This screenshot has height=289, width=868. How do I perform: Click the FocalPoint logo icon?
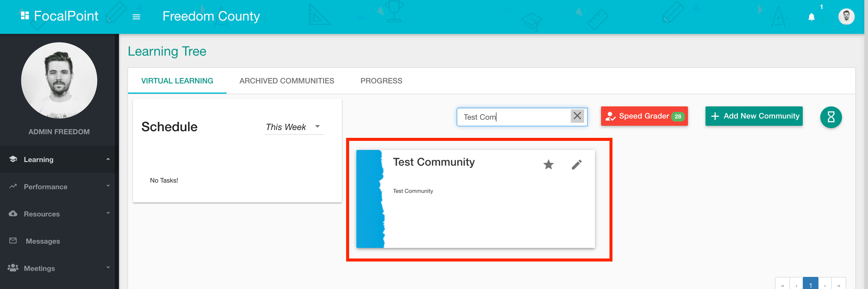pos(25,16)
